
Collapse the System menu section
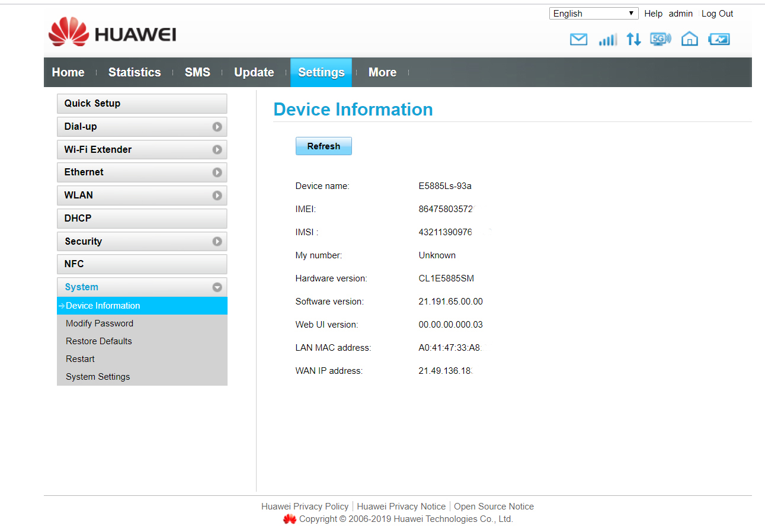(217, 287)
